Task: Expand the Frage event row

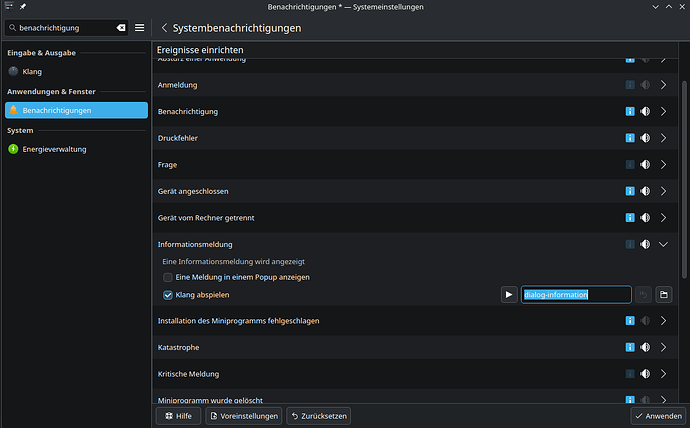Action: (663, 164)
